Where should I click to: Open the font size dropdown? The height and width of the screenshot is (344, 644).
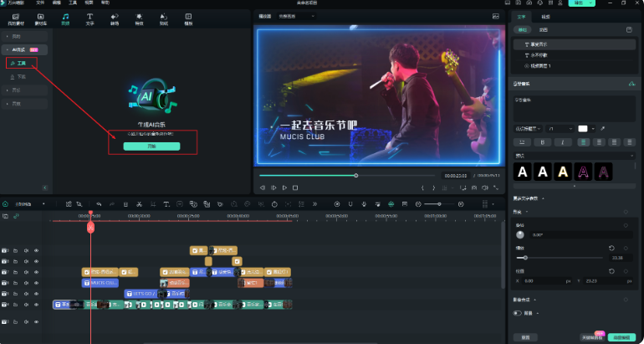560,129
